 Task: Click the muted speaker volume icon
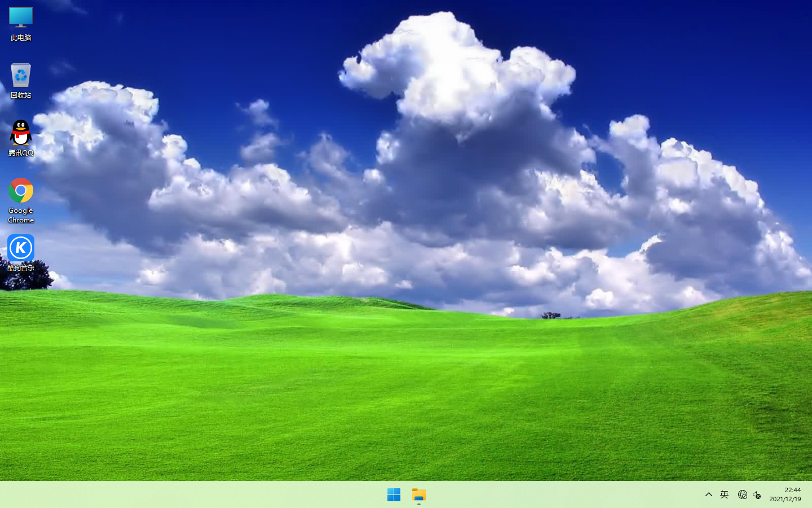(x=757, y=495)
